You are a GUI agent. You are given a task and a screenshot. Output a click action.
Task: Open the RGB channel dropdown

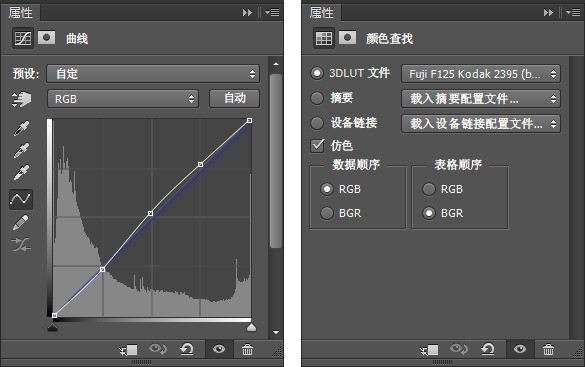[x=123, y=99]
